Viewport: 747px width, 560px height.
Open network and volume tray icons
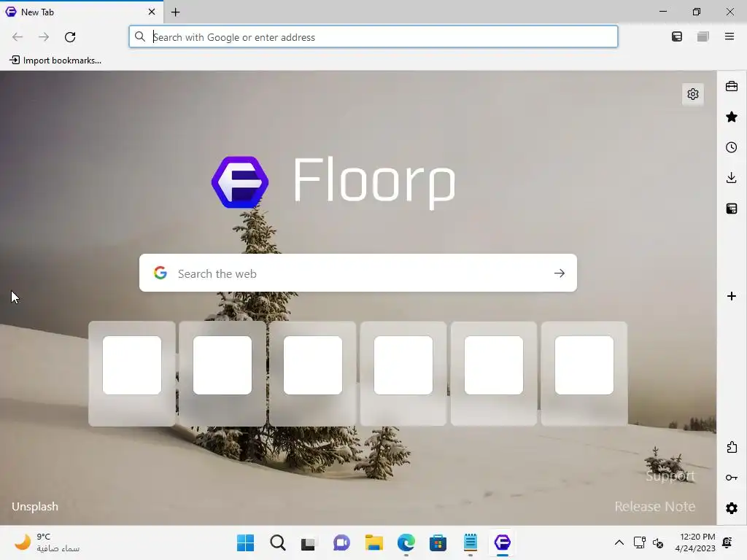pyautogui.click(x=649, y=542)
